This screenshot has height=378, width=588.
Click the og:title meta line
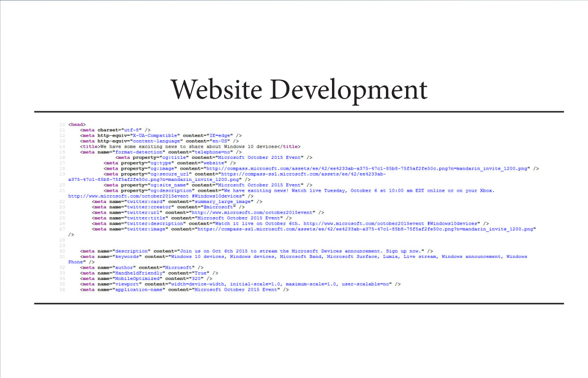tap(214, 157)
